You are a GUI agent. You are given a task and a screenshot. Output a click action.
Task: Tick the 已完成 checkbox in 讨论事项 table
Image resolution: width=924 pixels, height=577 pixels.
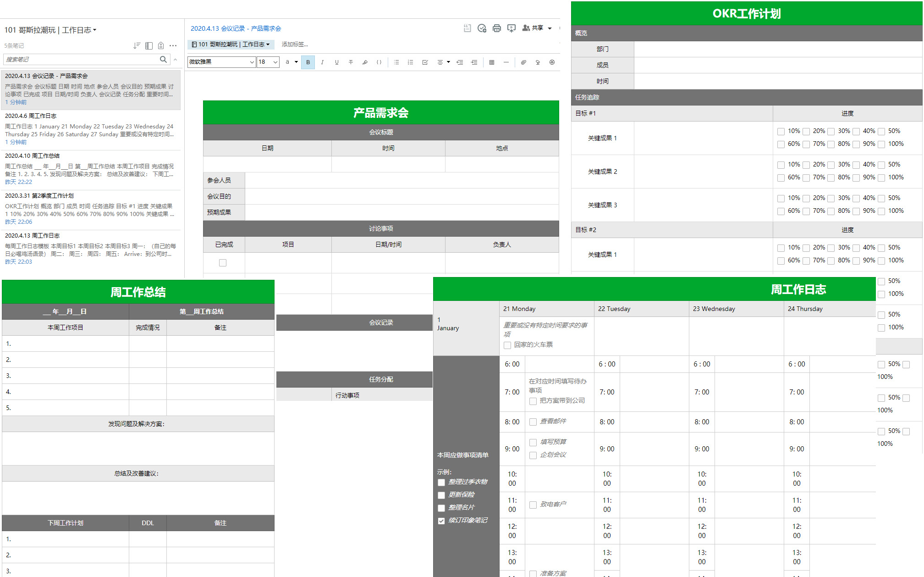tap(223, 263)
